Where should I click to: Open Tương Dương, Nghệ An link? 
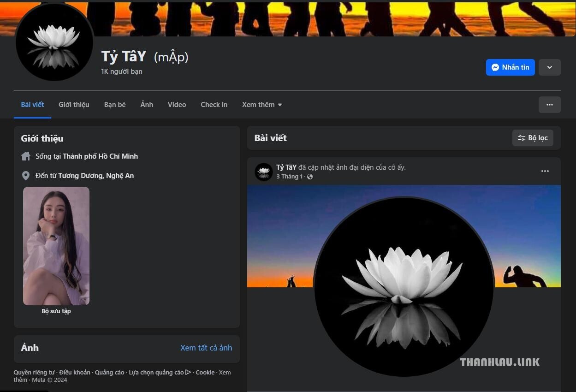coord(96,176)
